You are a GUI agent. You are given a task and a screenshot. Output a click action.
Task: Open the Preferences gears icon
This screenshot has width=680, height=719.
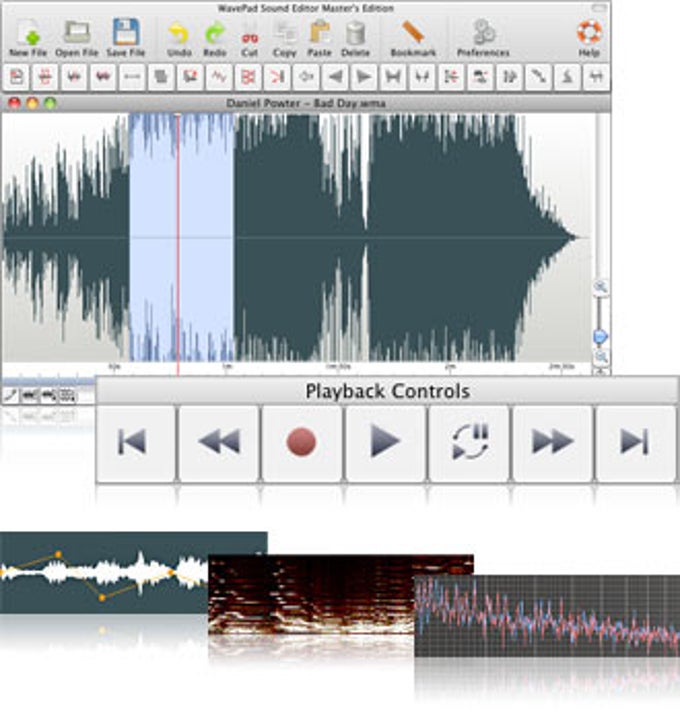[483, 39]
